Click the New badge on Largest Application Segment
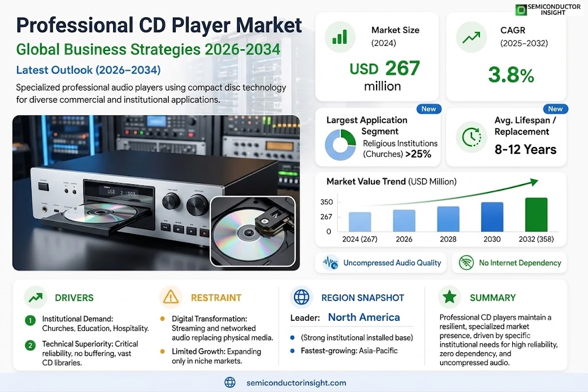588x392 pixels. tap(428, 108)
